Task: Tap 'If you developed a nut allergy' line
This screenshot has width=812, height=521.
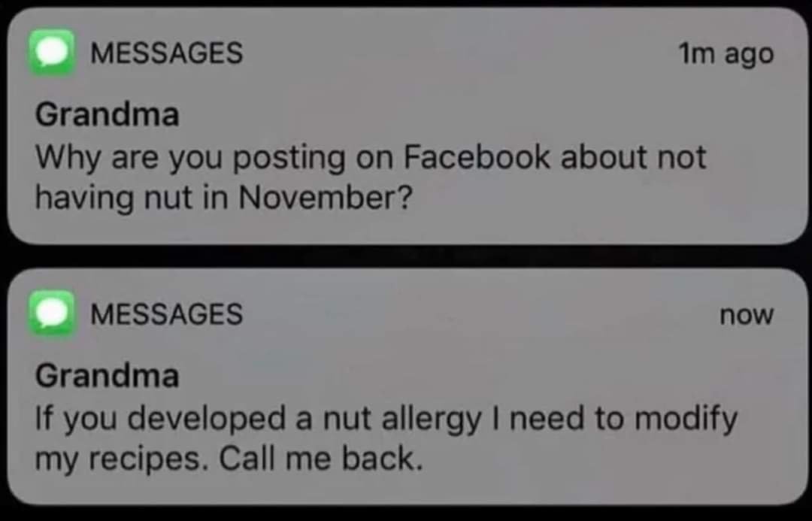Action: [x=258, y=420]
